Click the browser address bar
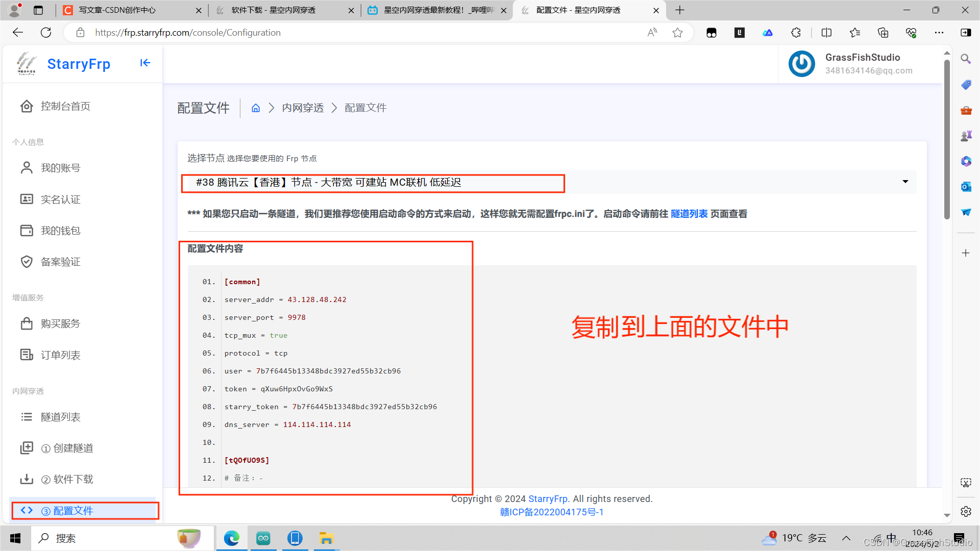This screenshot has width=980, height=551. [x=357, y=33]
